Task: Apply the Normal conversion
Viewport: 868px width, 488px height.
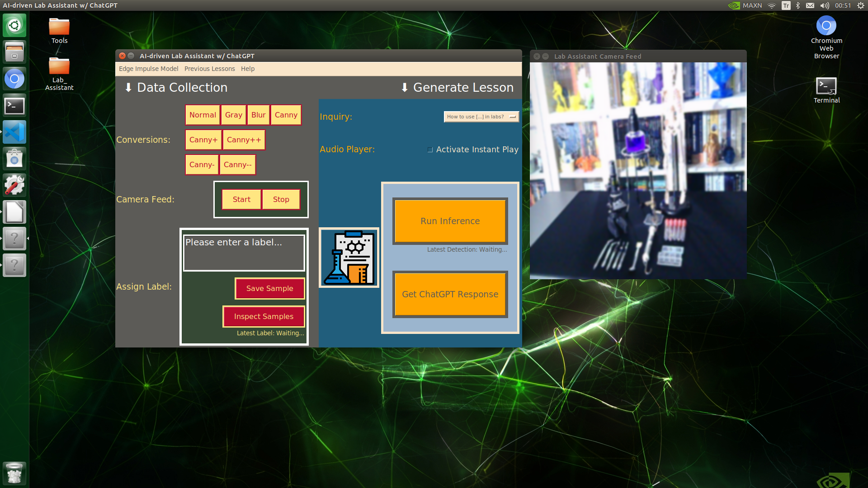Action: point(203,115)
